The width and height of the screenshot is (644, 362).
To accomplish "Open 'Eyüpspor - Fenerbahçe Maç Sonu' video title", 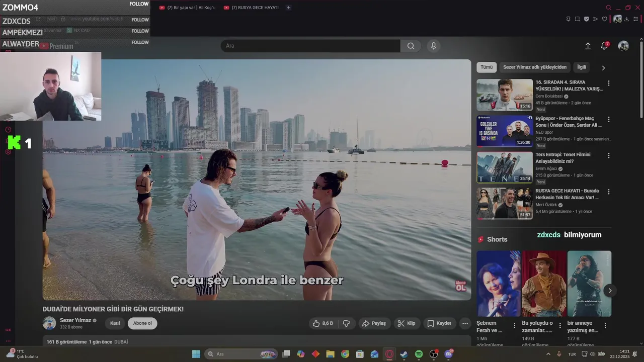I will 569,122.
